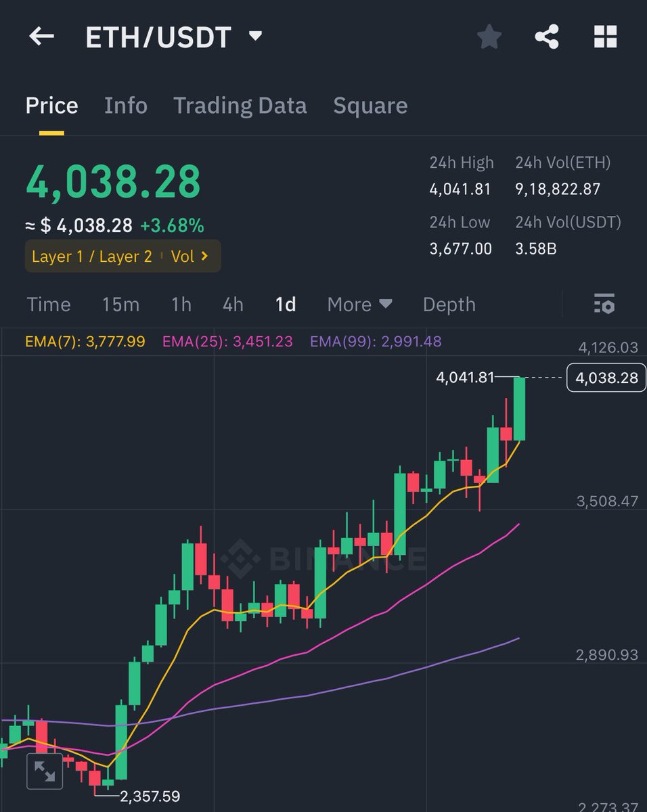Open the Trading Data tab
The width and height of the screenshot is (647, 812).
pos(240,106)
